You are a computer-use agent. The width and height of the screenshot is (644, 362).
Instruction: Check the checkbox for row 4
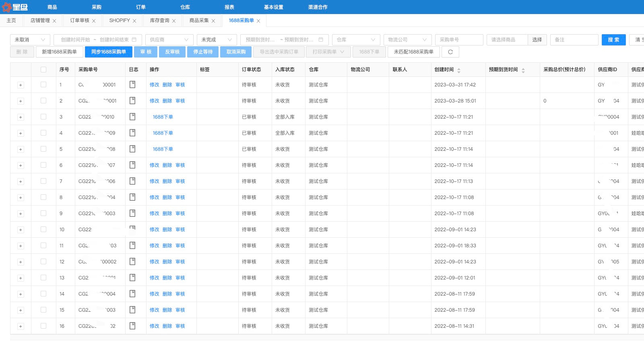point(43,133)
